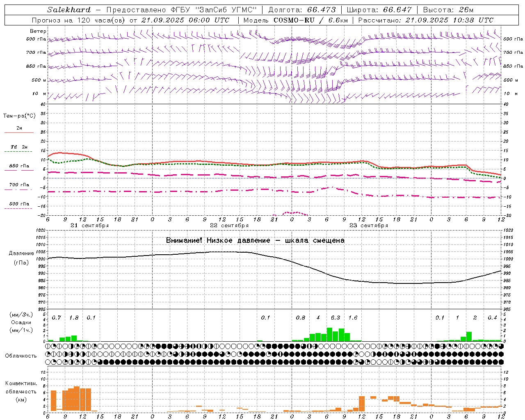Click the precipitation total '0.8'
The image size is (525, 420).
point(301,317)
